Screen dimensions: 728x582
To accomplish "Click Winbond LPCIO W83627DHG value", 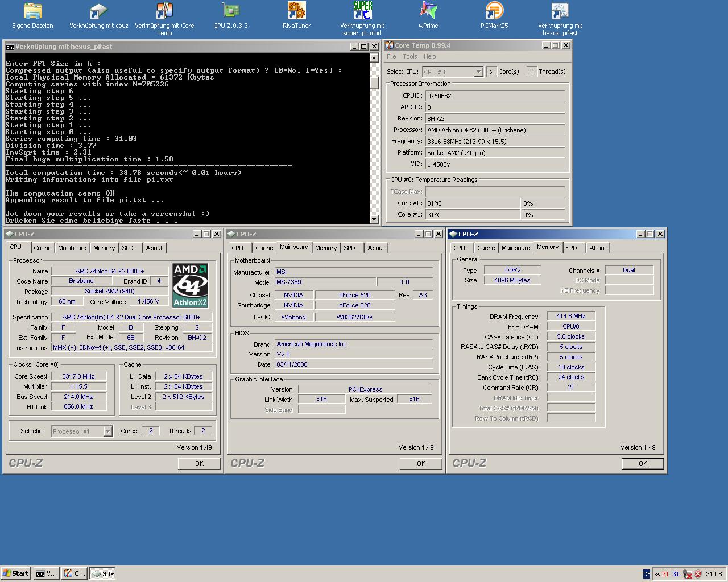I will point(354,317).
